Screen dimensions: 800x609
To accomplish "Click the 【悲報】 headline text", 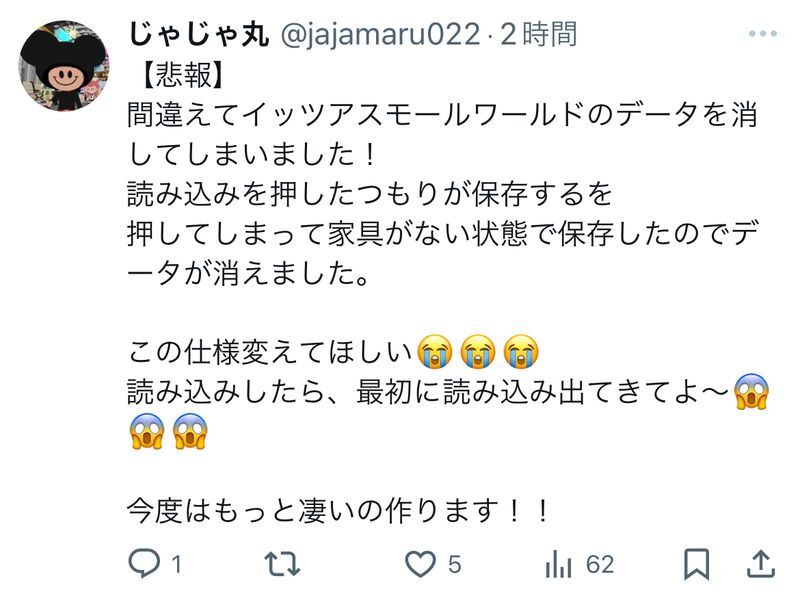I will 183,75.
